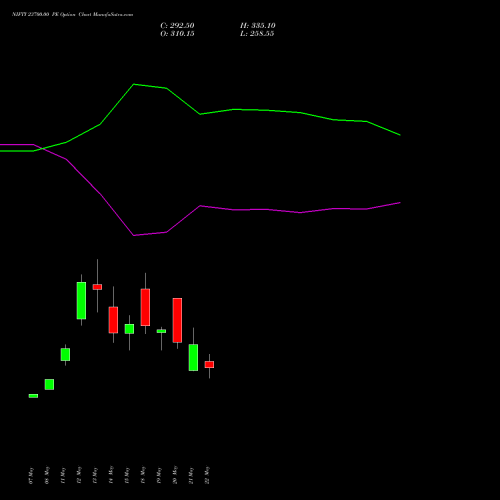Select the green candle above 21 May
The height and width of the screenshot is (500, 500).
pos(193,358)
